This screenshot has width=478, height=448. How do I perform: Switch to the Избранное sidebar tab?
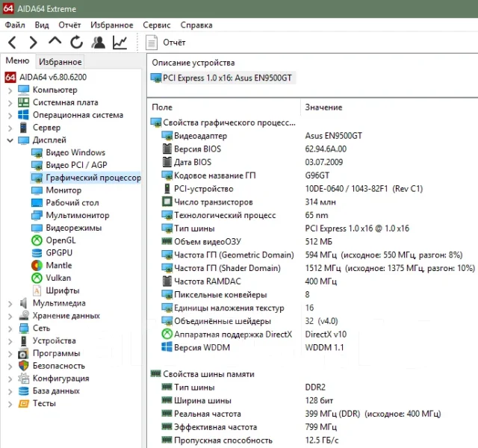[x=60, y=62]
